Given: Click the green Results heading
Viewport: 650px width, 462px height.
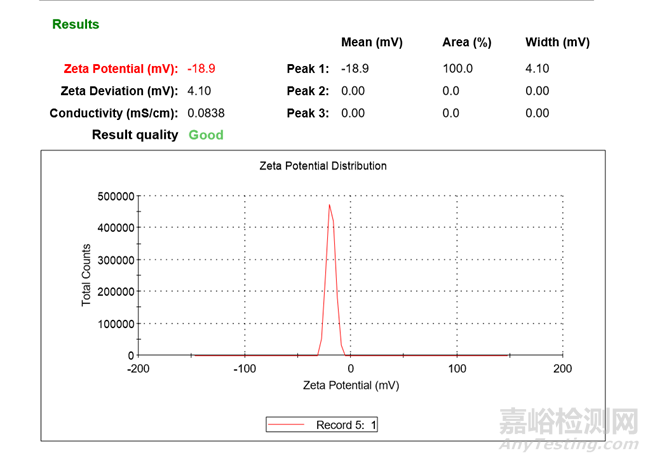Looking at the screenshot, I should [x=76, y=24].
